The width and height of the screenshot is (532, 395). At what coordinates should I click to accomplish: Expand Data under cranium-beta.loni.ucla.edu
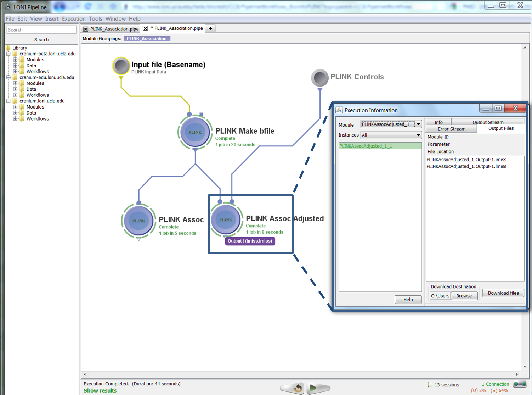coord(15,66)
